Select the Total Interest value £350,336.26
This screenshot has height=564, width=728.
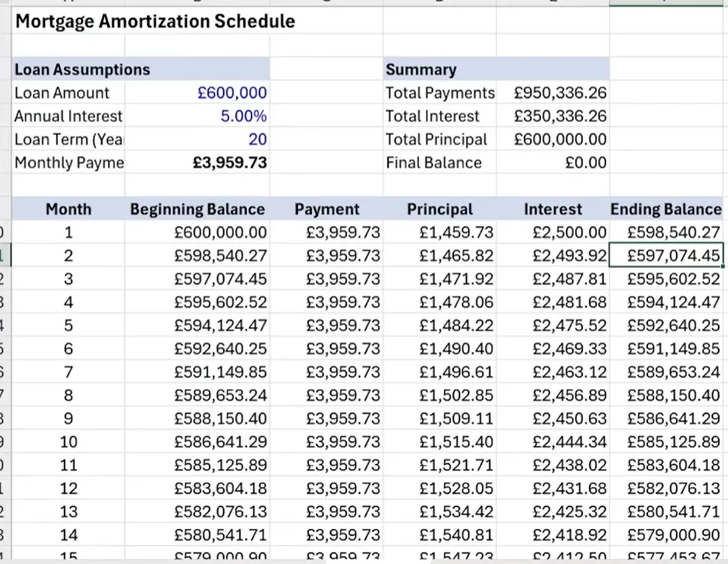click(560, 117)
